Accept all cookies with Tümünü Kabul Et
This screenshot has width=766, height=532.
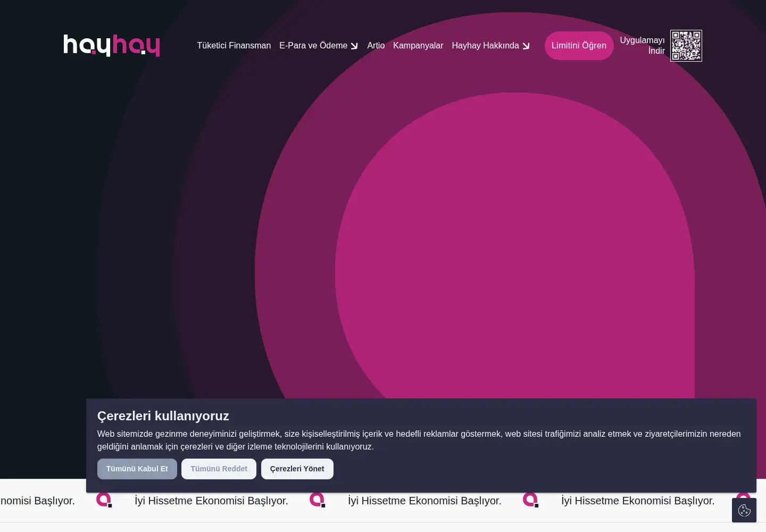[137, 469]
